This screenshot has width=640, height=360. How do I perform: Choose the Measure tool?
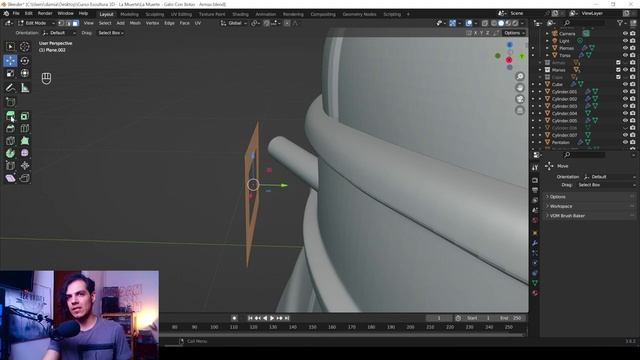pos(24,88)
